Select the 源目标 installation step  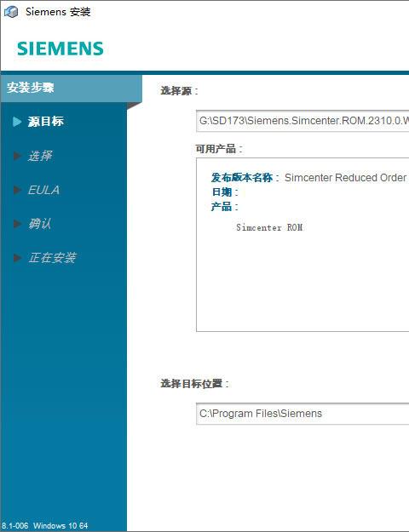click(45, 122)
